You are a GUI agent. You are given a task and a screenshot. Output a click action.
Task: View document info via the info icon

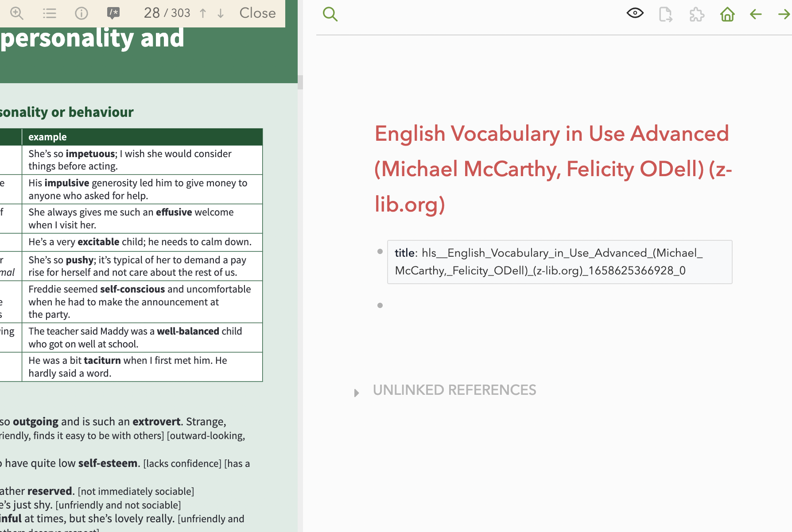pos(81,13)
